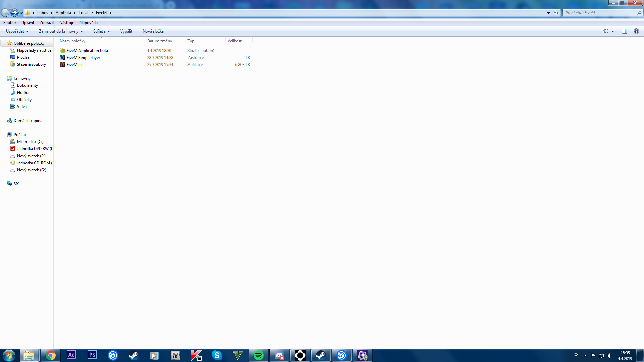Open the 'Sdílet s' dropdown menu
This screenshot has width=644, height=362.
coord(101,31)
